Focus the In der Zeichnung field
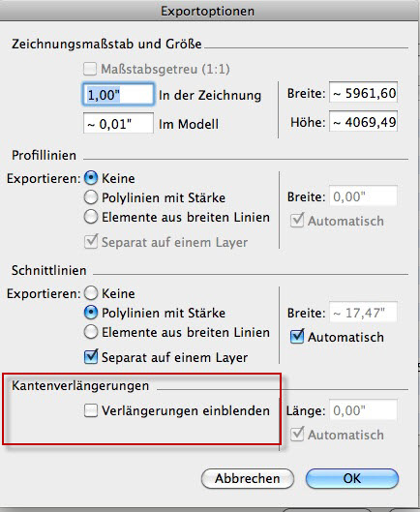The image size is (420, 512). tap(118, 95)
